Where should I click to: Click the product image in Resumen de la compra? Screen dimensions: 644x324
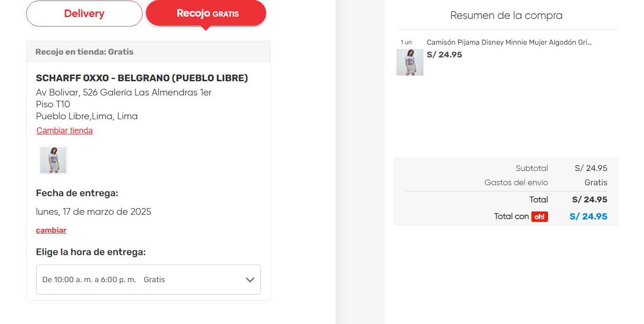tap(410, 62)
